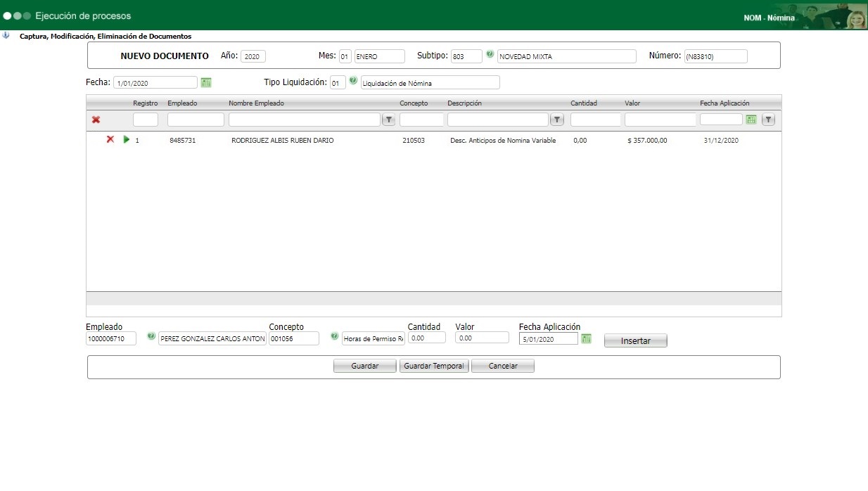
Task: Click lookup icon beside Empleado input
Action: tap(151, 337)
